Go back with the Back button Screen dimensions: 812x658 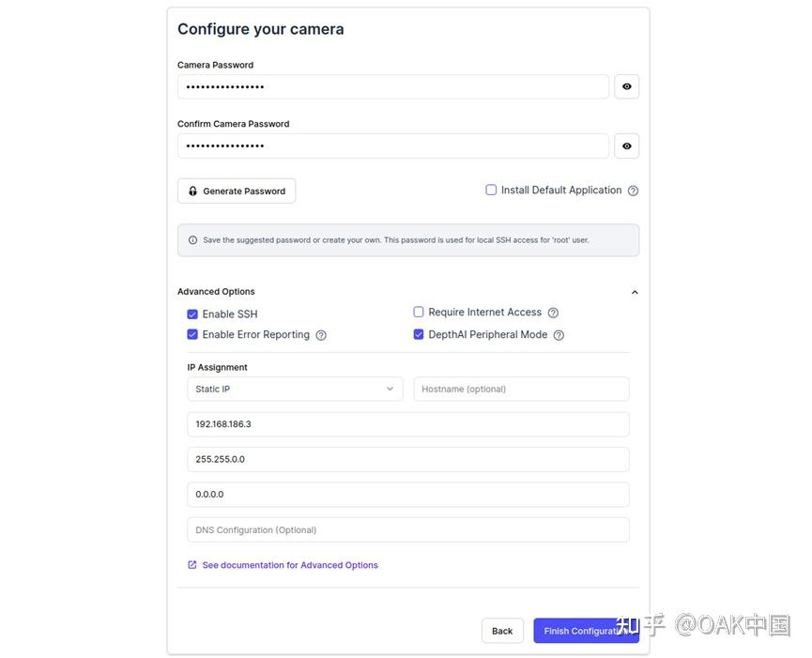[502, 631]
